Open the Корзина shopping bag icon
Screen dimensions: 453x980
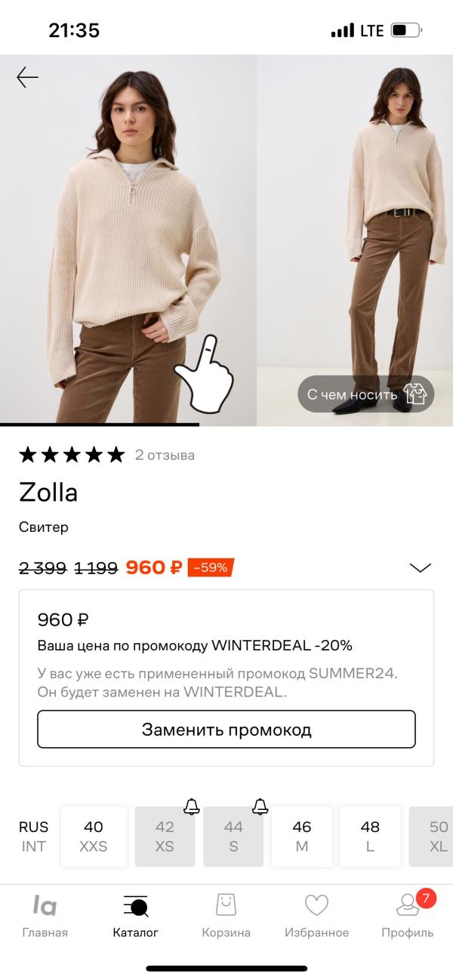tap(226, 916)
